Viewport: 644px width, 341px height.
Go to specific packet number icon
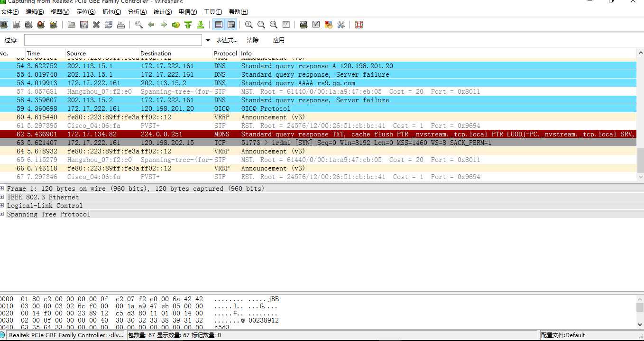coord(176,25)
